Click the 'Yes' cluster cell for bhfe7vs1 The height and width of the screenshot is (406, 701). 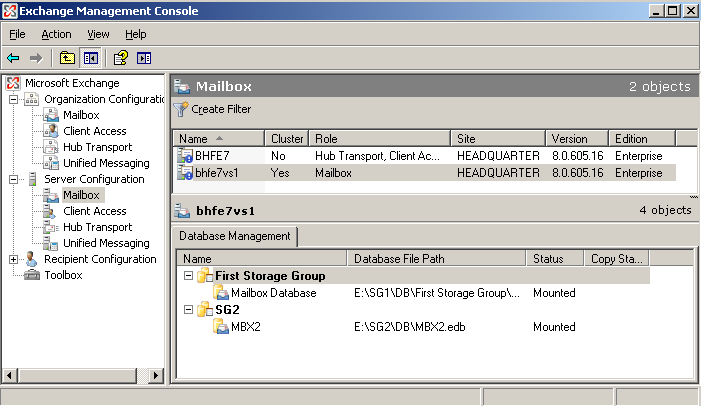pos(280,173)
